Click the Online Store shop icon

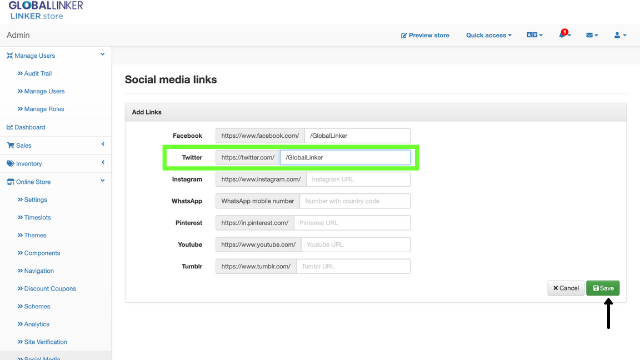11,182
